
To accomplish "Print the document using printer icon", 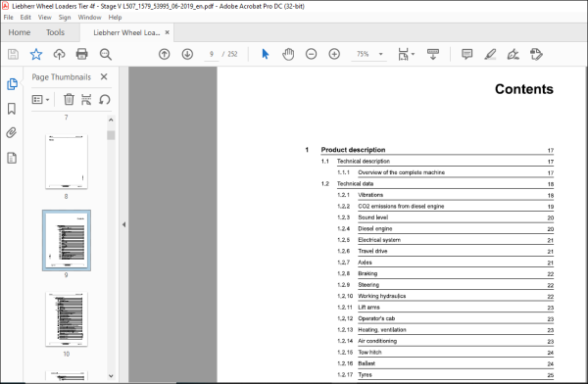I will [x=81, y=55].
